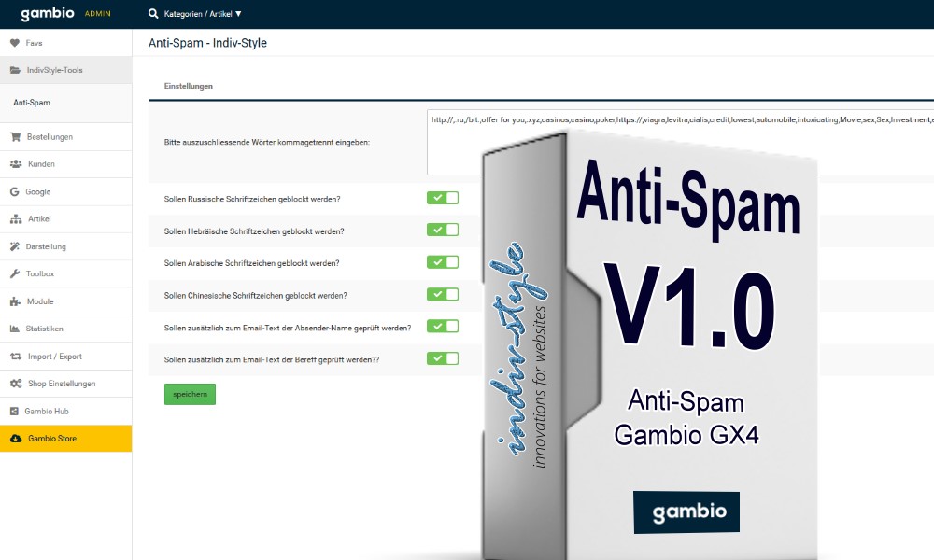Toggle blocking of Arabic characters
The height and width of the screenshot is (560, 934).
pos(443,262)
